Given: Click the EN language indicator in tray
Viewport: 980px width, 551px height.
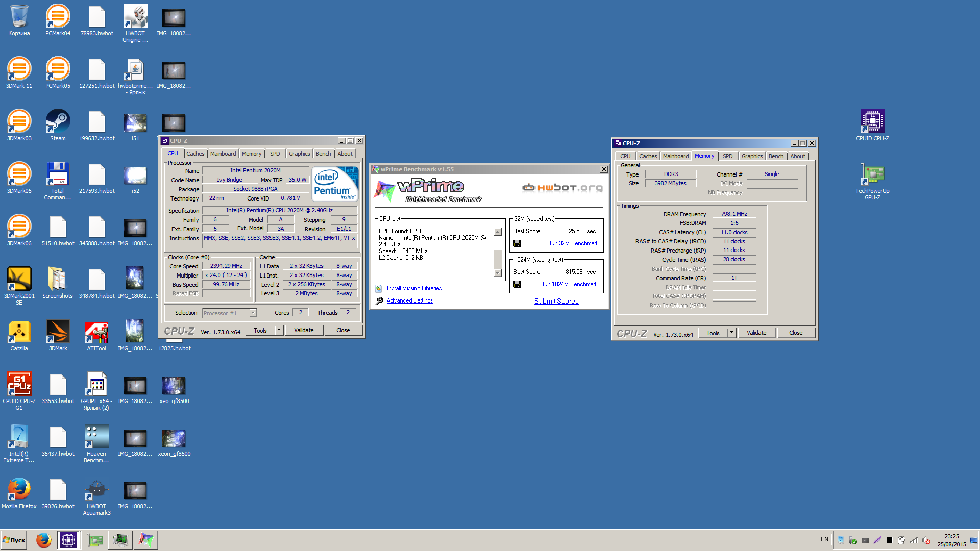Looking at the screenshot, I should pos(824,539).
